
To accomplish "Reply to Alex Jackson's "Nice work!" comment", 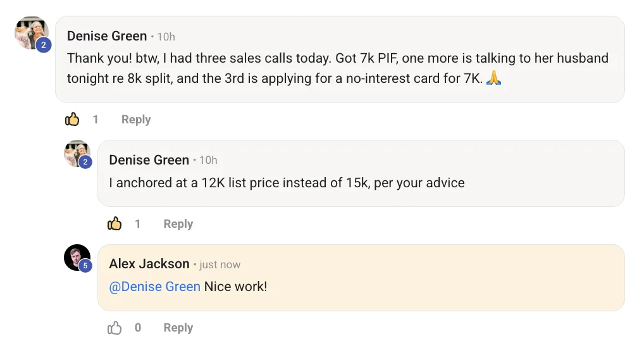I will click(x=178, y=328).
